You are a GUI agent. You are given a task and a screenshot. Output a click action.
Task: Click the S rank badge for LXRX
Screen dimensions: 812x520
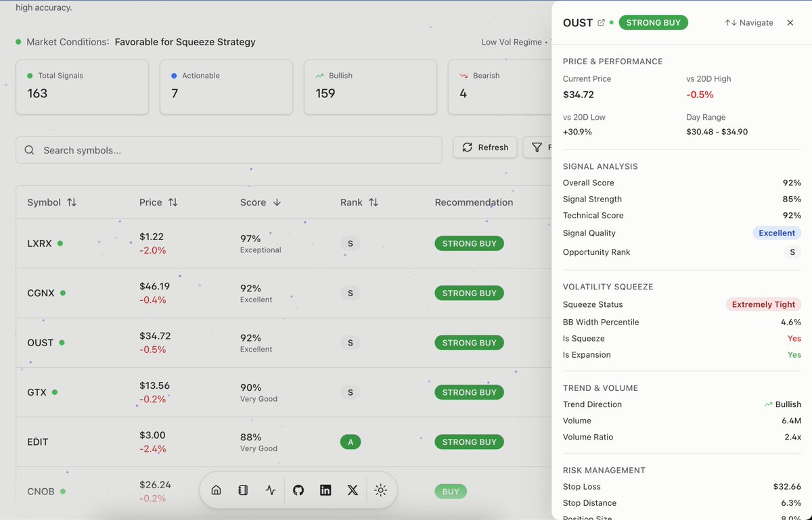[350, 243]
